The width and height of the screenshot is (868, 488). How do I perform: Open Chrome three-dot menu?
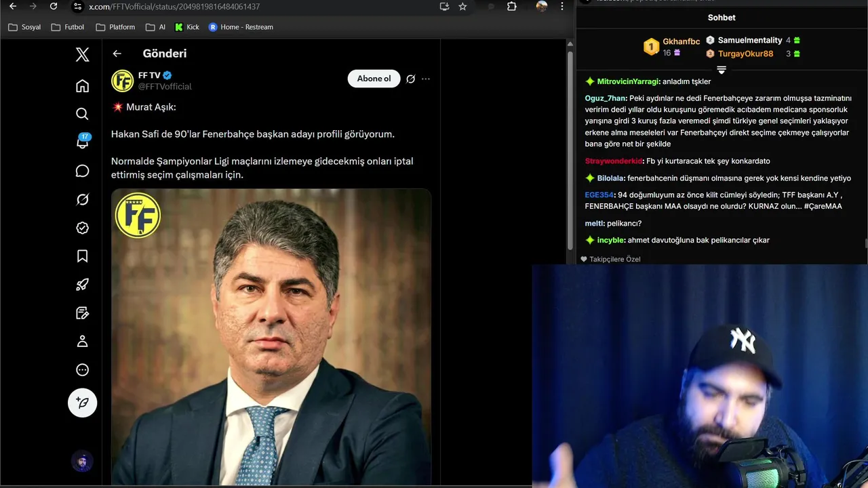[x=561, y=6]
